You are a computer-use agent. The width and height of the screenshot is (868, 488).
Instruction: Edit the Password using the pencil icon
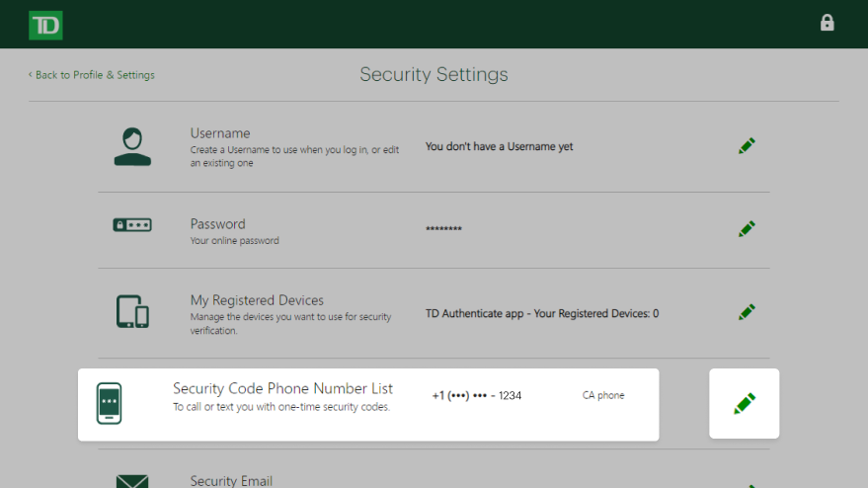coord(747,229)
